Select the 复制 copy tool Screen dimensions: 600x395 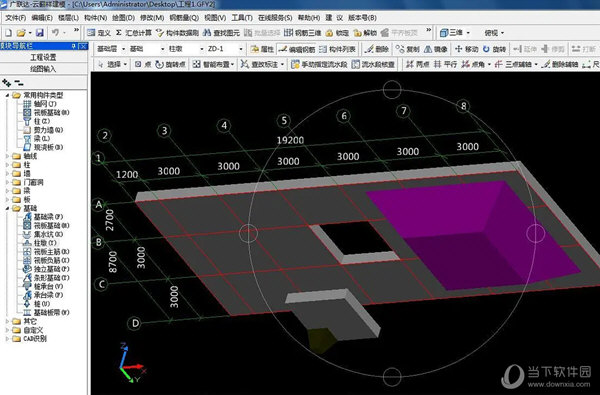coord(408,49)
